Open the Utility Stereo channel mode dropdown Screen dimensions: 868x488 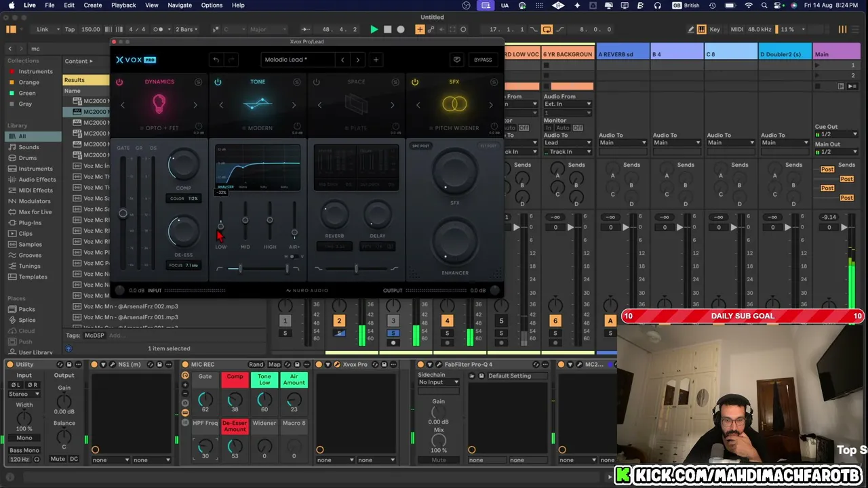24,394
